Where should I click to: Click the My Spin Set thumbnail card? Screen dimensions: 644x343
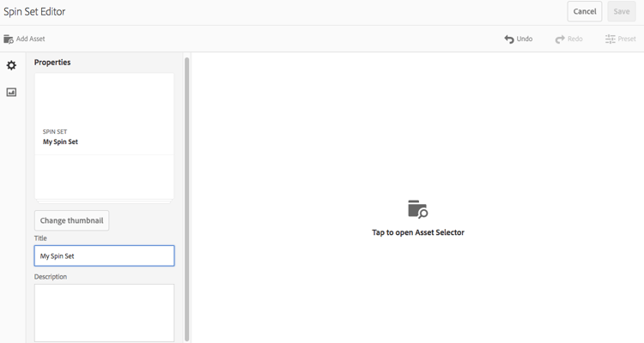104,136
